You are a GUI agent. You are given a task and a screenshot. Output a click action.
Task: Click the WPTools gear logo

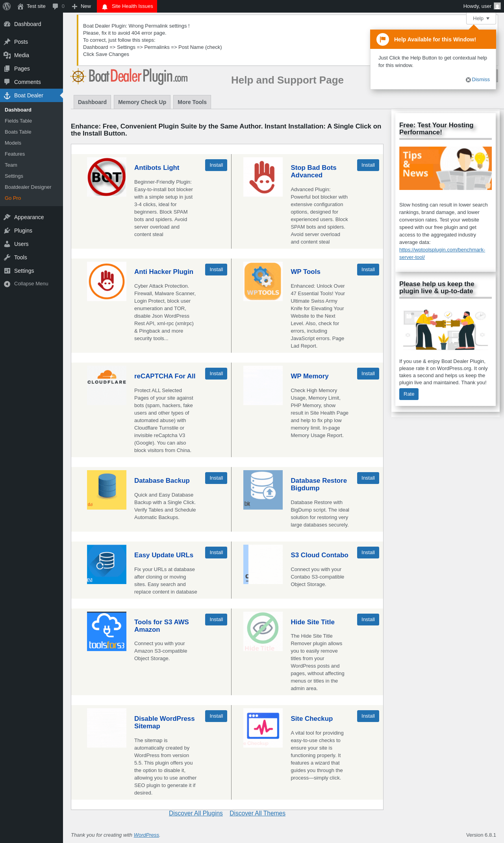click(263, 281)
